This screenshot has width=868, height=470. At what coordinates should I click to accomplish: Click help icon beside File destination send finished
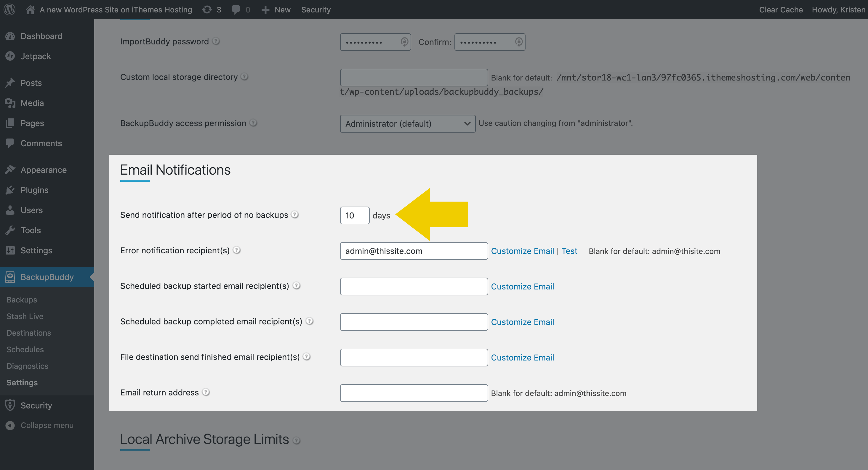307,357
